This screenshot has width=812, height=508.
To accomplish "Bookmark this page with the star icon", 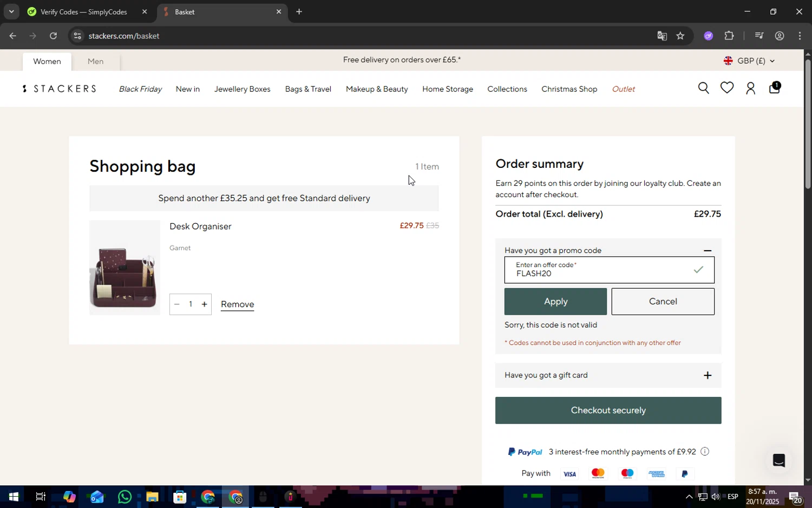I will click(x=680, y=36).
